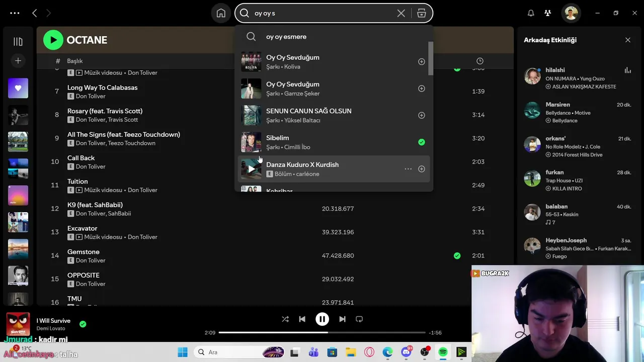
Task: Select track OPPOSITE
Action: click(84, 276)
